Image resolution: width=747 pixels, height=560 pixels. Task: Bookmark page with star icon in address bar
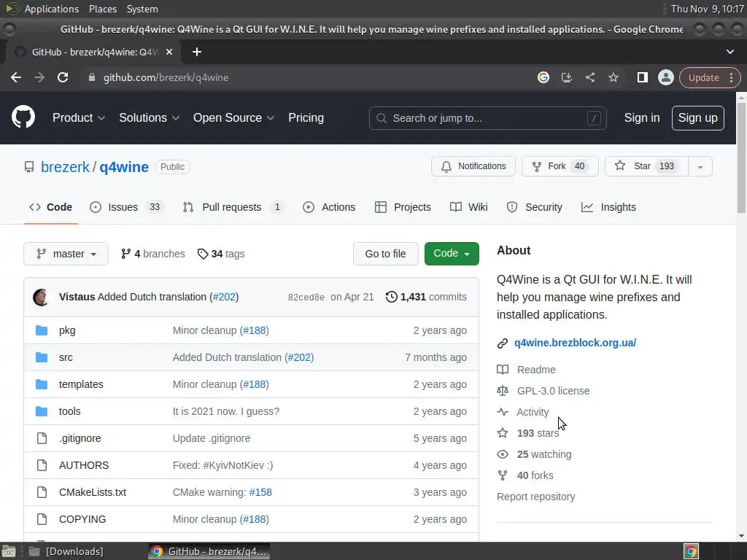613,77
